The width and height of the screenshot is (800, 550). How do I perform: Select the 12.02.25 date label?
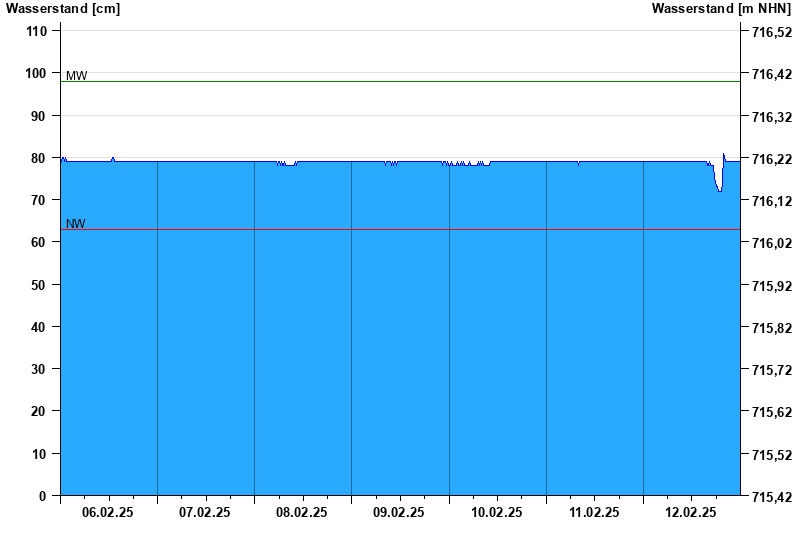[691, 512]
